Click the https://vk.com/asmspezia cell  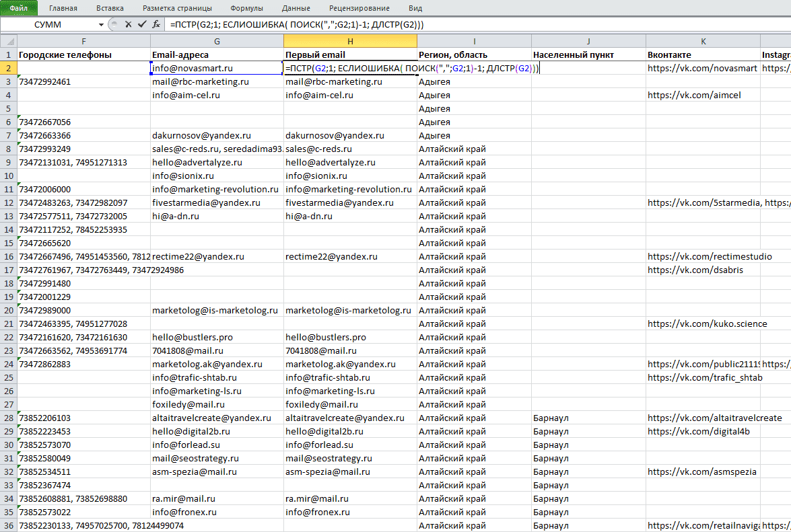click(x=703, y=471)
